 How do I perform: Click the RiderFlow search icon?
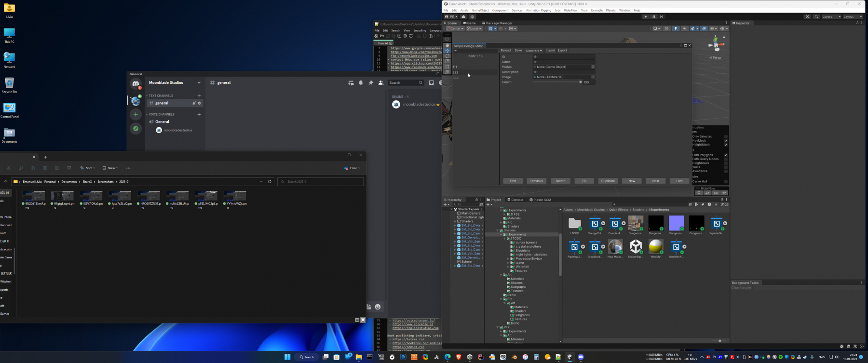pos(699,193)
